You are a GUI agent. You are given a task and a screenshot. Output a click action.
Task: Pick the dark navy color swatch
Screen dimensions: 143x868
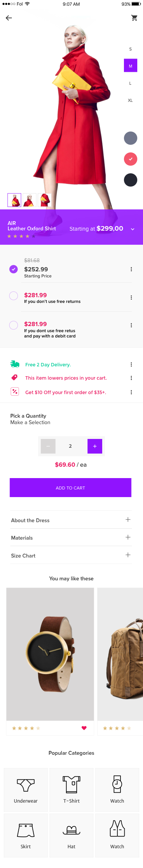[x=130, y=180]
